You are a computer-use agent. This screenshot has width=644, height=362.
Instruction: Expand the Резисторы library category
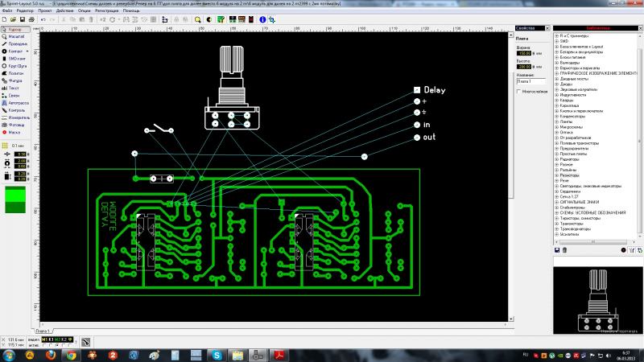click(x=556, y=175)
